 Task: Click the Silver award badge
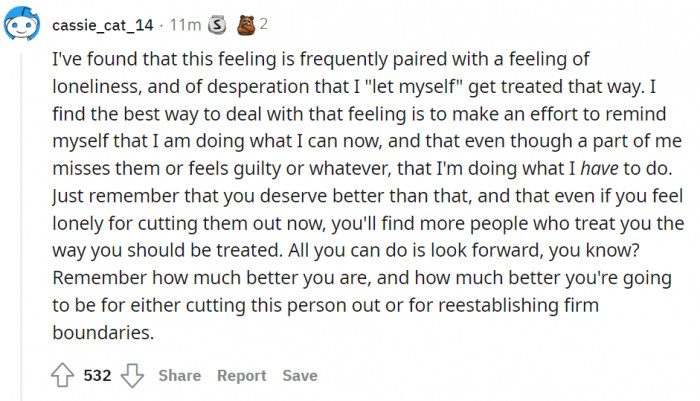(217, 25)
